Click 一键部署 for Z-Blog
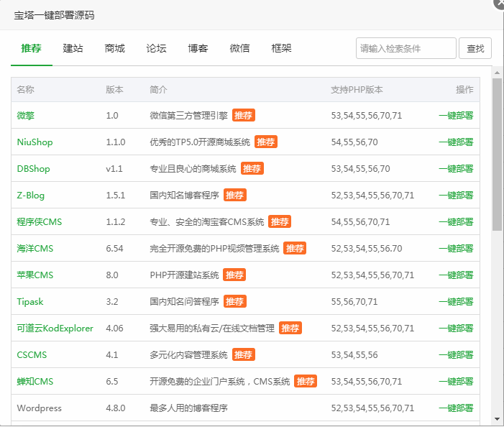The width and height of the screenshot is (504, 427). pyautogui.click(x=456, y=196)
